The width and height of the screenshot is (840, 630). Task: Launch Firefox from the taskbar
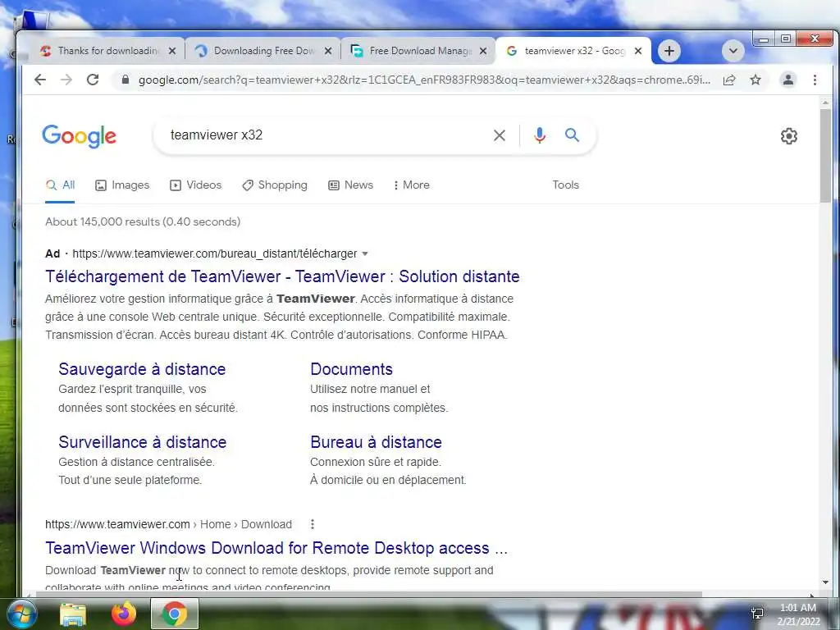124,614
